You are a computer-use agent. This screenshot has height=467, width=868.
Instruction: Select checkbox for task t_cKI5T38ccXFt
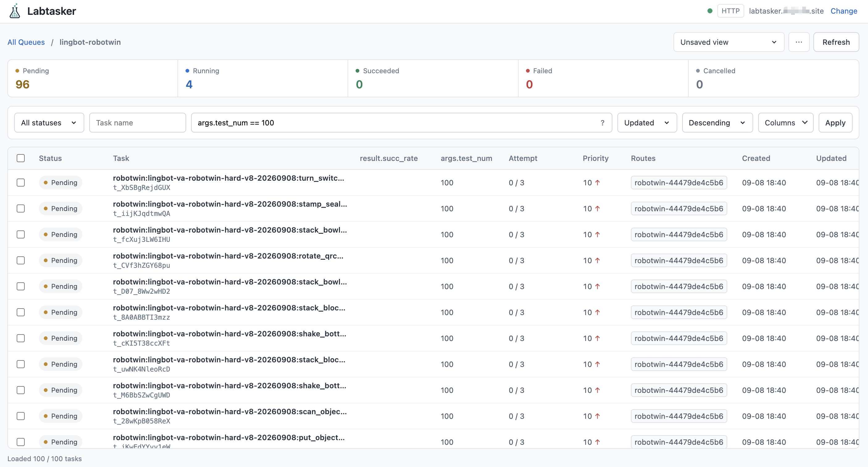coord(21,339)
